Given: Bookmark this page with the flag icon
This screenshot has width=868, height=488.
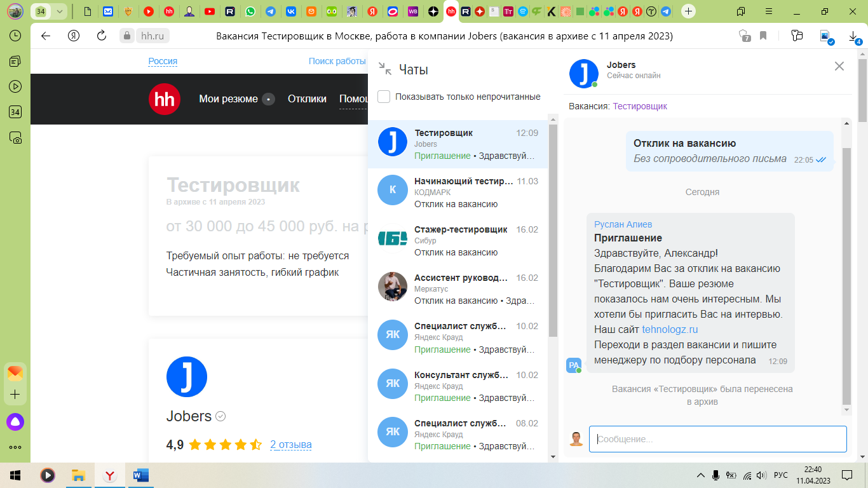Looking at the screenshot, I should pos(763,36).
